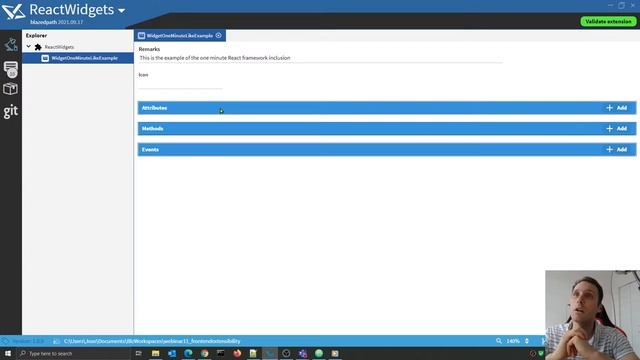This screenshot has width=640, height=360.
Task: Open the ReactWidgets project dropdown arrow
Action: point(121,11)
